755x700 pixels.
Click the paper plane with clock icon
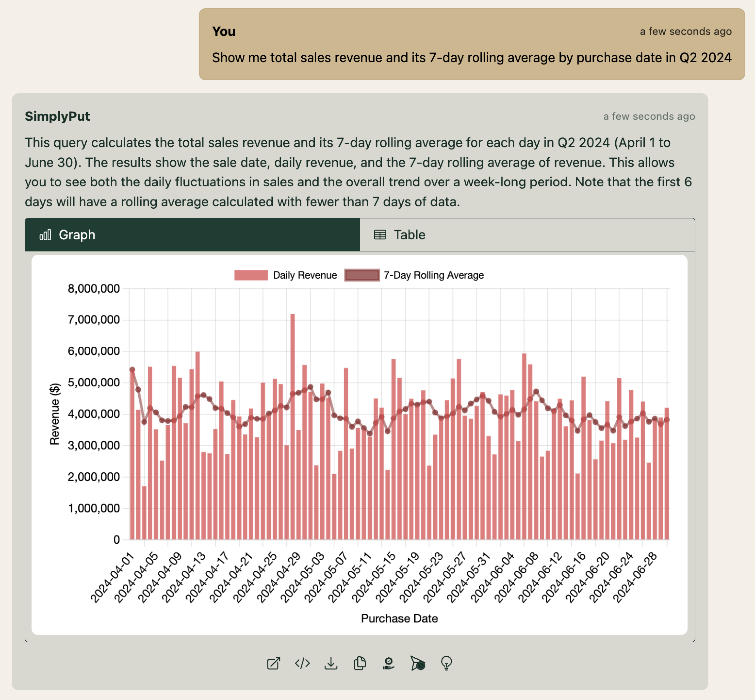[418, 663]
